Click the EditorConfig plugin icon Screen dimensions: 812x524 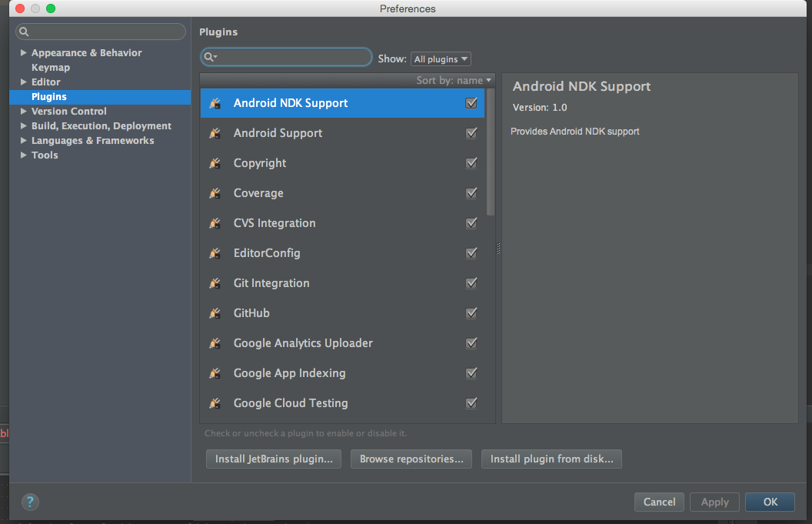click(x=215, y=253)
